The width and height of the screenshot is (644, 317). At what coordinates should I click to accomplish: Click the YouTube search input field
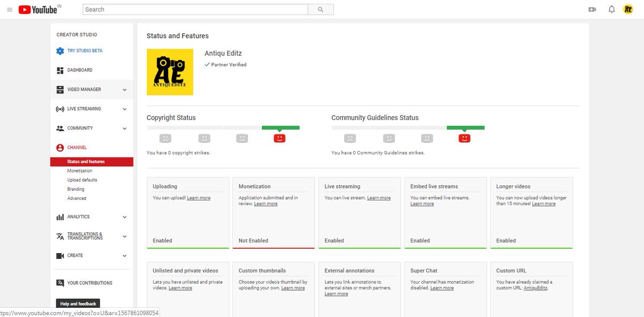point(195,10)
